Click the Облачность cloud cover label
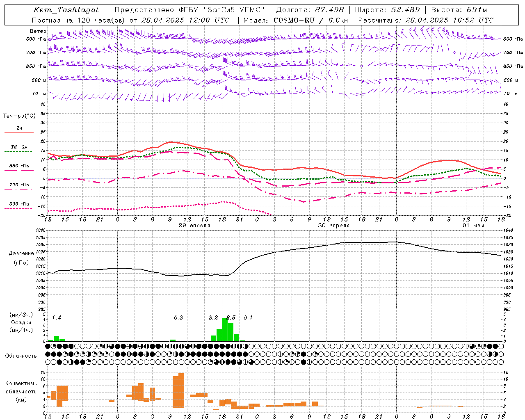Screen dimensions: 525x420 21,356
